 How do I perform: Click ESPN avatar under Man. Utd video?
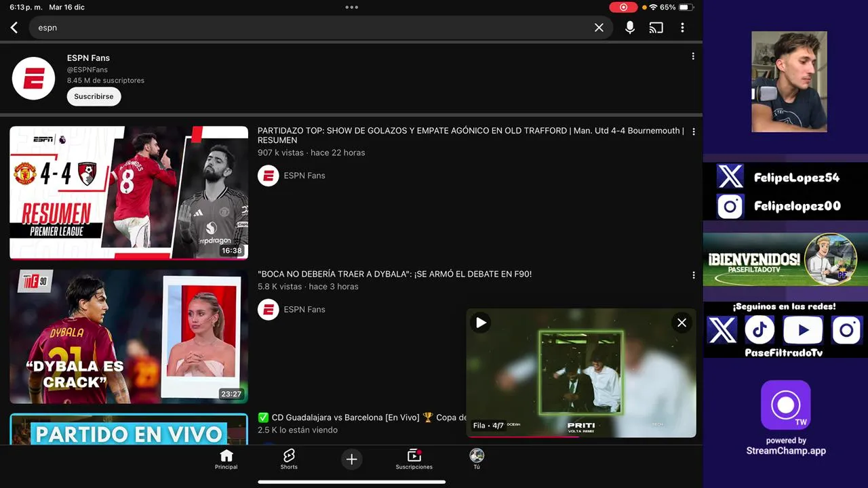[x=269, y=176]
